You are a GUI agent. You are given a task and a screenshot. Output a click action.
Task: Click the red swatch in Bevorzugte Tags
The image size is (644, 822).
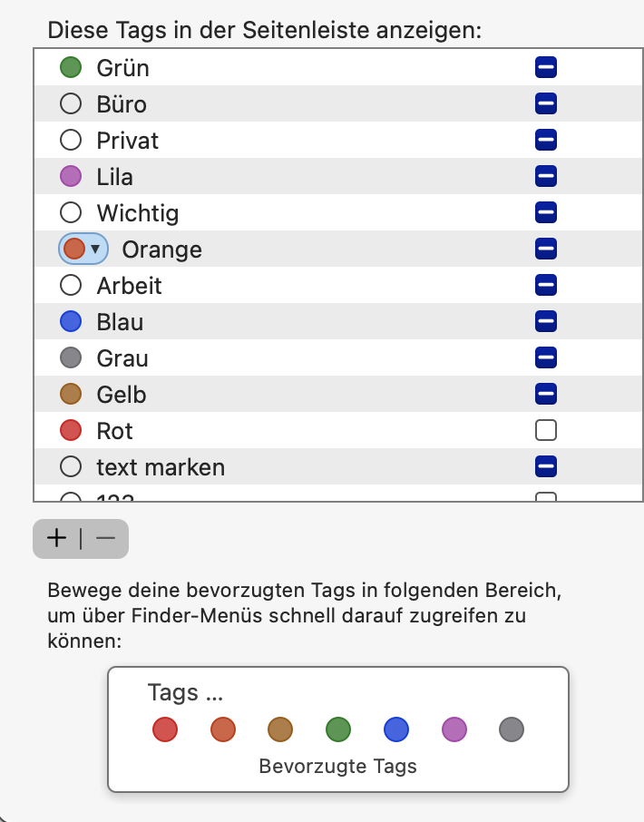pos(165,729)
